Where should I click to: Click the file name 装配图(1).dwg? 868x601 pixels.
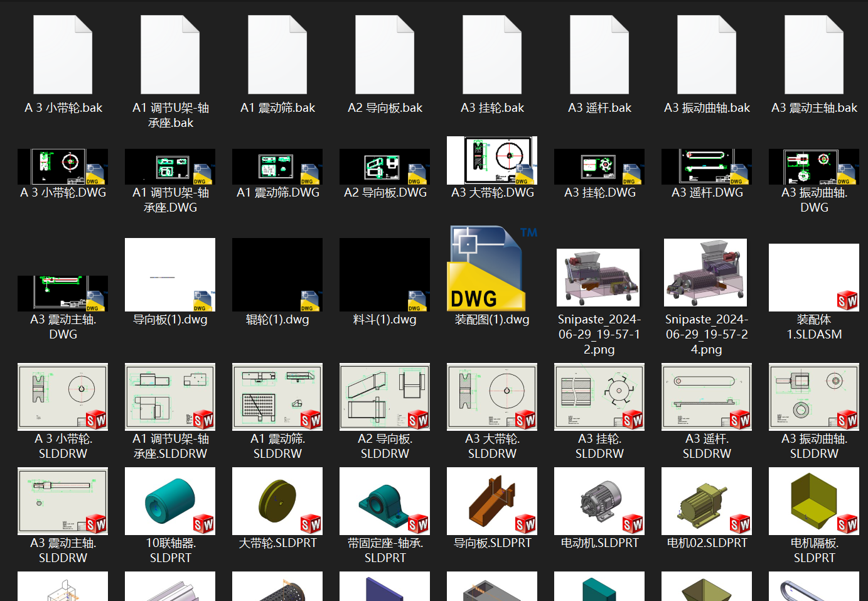tap(492, 320)
